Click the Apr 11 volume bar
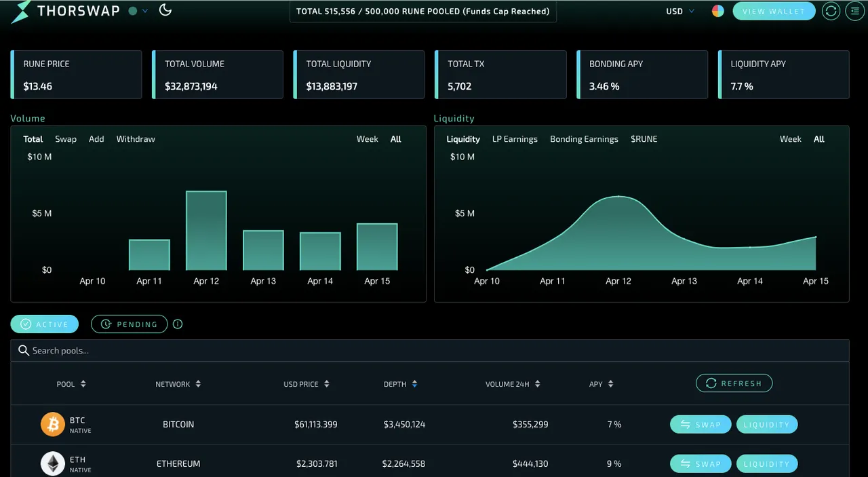The width and height of the screenshot is (868, 477). (x=149, y=255)
